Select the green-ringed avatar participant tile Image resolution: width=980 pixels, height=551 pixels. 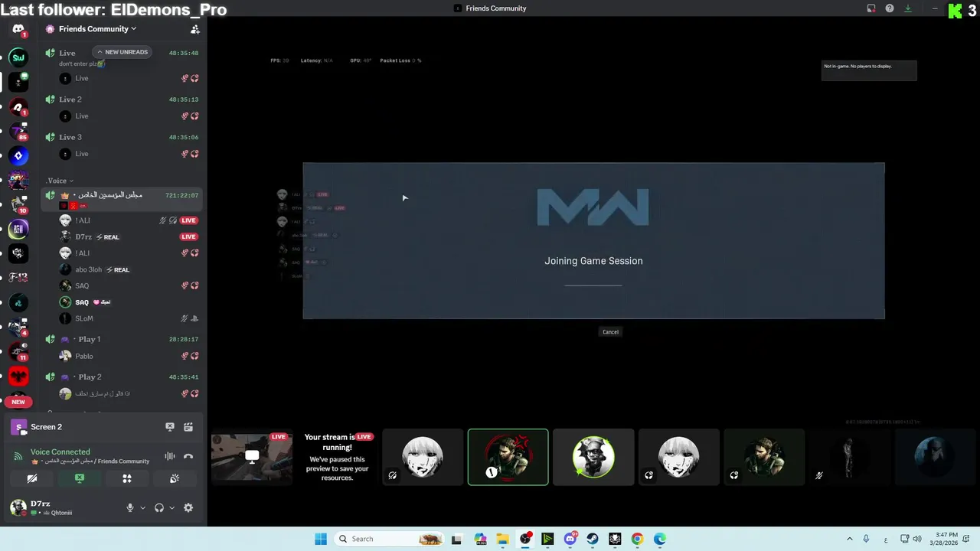[x=593, y=457]
